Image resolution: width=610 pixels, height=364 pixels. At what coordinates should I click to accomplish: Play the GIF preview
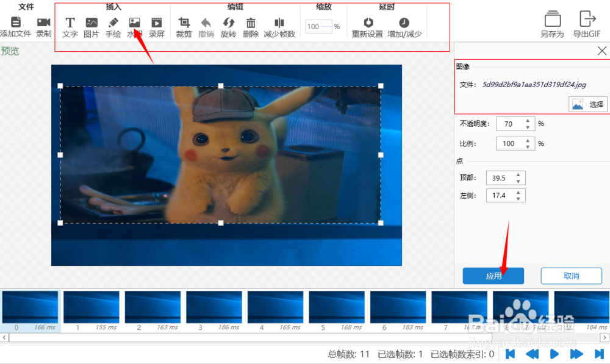[554, 354]
